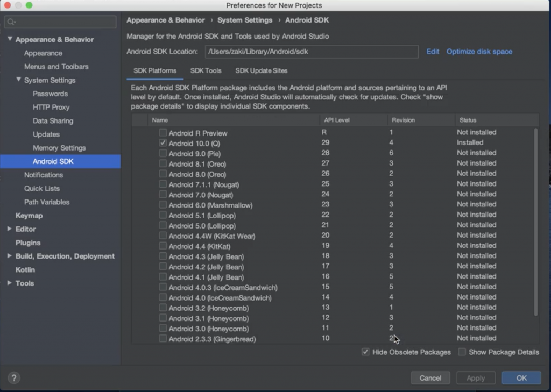Check Android 4.4W (KitKat Wear) checkbox
The image size is (551, 392).
pos(163,236)
